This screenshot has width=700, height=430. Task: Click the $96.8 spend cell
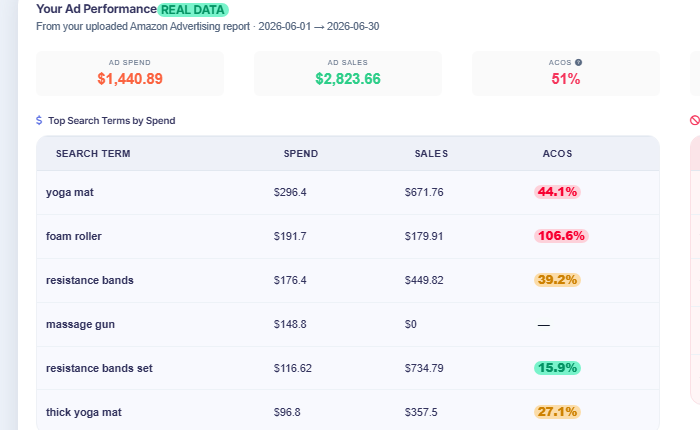click(287, 412)
